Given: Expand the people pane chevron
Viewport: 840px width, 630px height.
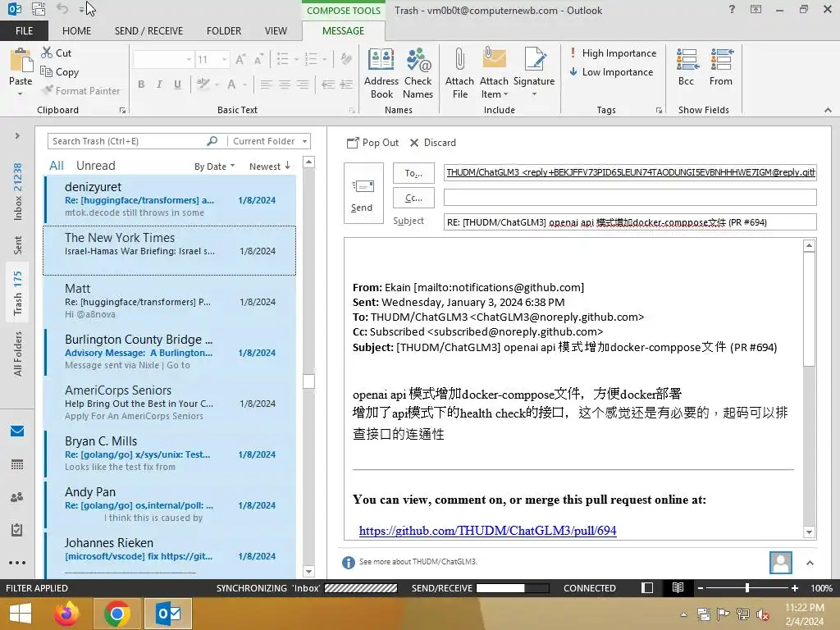Looking at the screenshot, I should [x=810, y=563].
